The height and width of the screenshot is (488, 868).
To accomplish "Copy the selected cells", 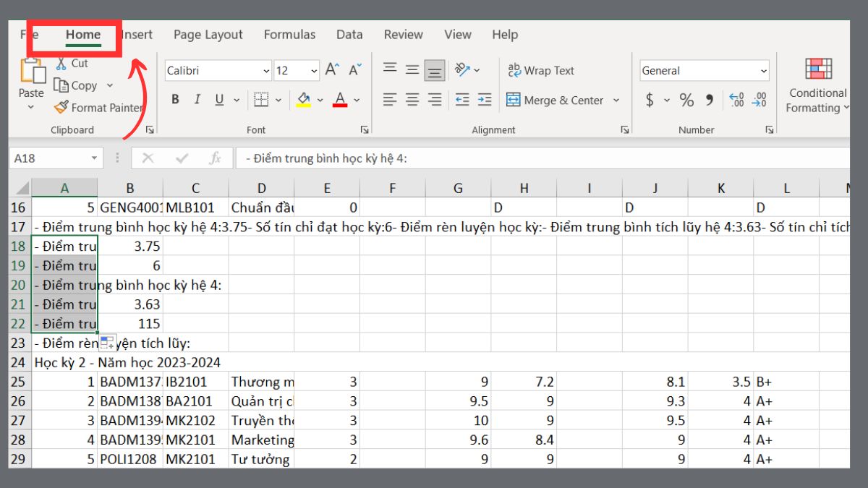I will coord(76,85).
